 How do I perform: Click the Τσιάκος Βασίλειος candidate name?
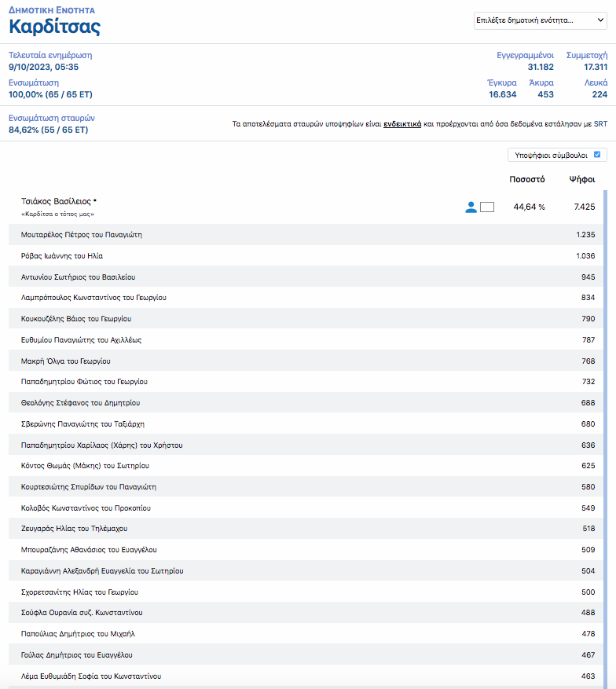point(57,202)
